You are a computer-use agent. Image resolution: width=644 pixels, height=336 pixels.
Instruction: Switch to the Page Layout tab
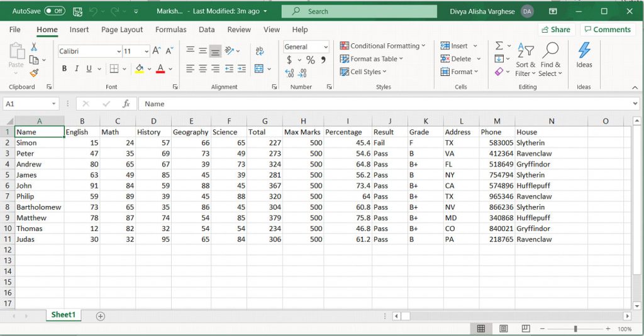pos(122,30)
